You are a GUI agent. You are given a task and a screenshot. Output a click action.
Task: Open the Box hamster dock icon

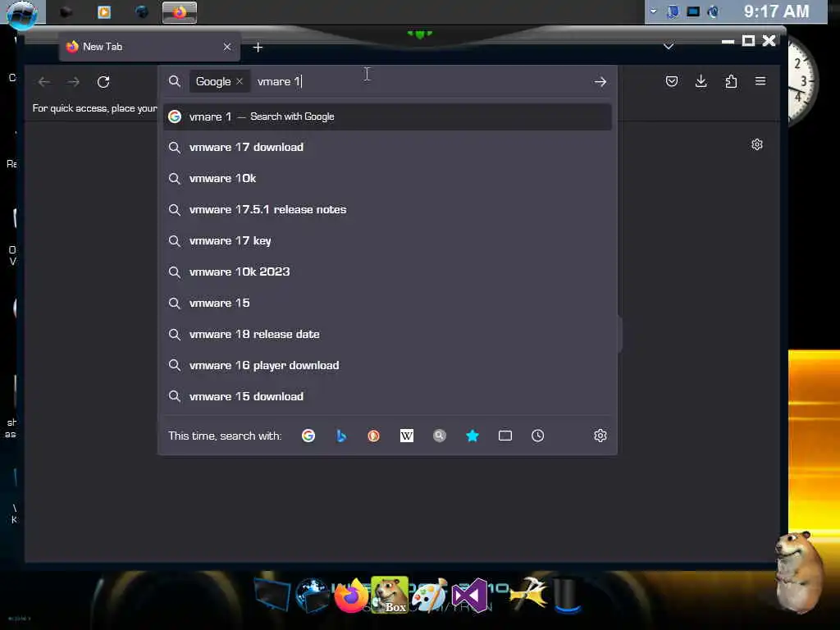pos(390,595)
